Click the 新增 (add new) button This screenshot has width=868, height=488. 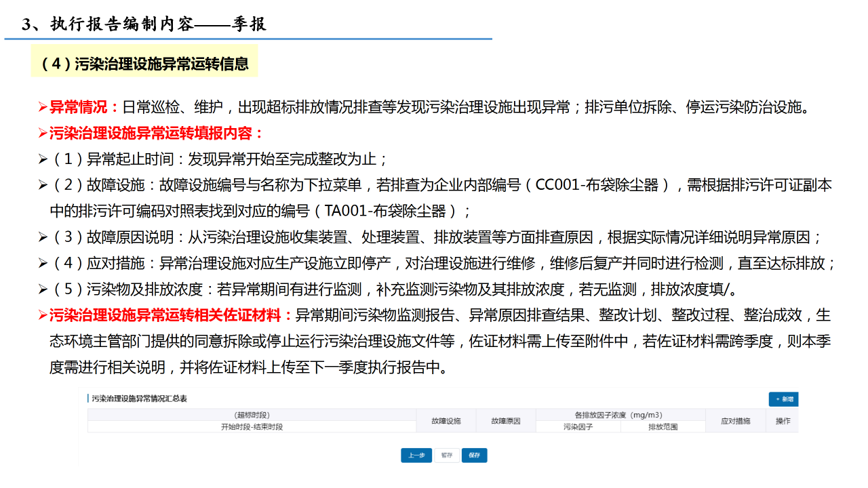[783, 399]
